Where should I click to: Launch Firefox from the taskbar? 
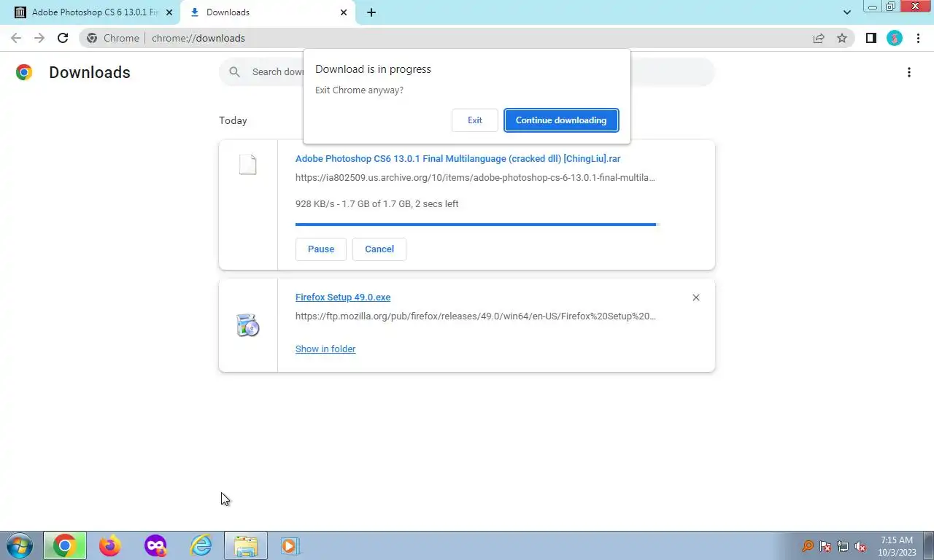point(110,545)
